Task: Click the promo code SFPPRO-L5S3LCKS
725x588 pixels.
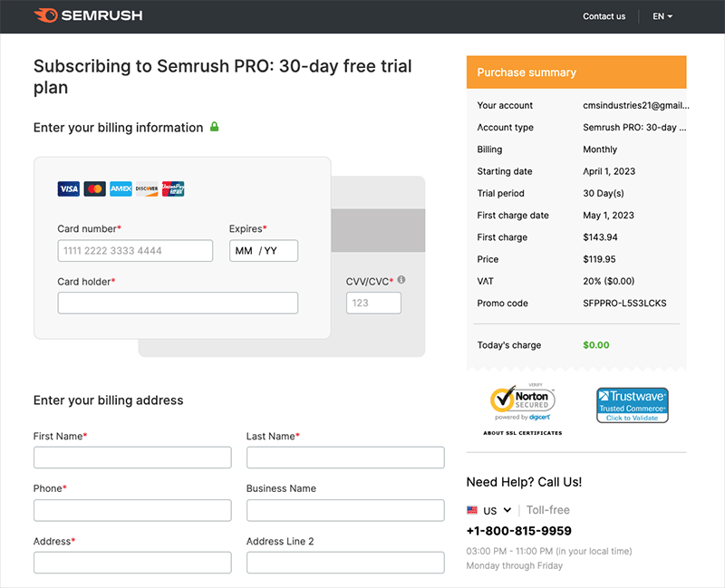Action: pos(624,304)
